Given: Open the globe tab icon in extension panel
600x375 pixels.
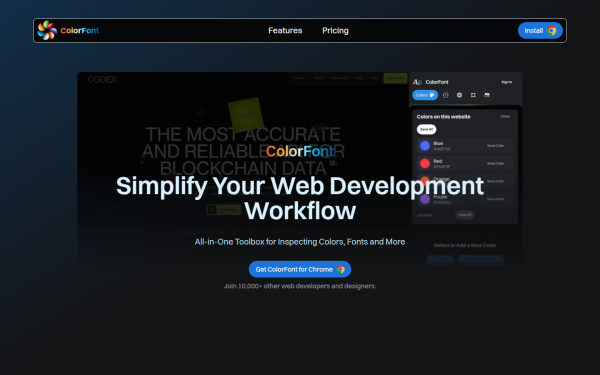Looking at the screenshot, I should pyautogui.click(x=459, y=95).
